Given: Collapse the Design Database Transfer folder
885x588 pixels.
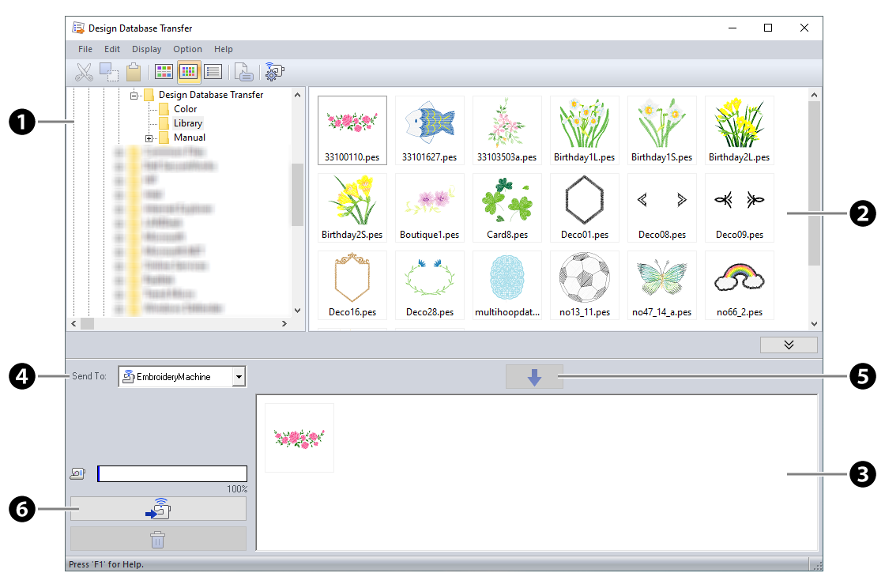Looking at the screenshot, I should click(x=135, y=94).
